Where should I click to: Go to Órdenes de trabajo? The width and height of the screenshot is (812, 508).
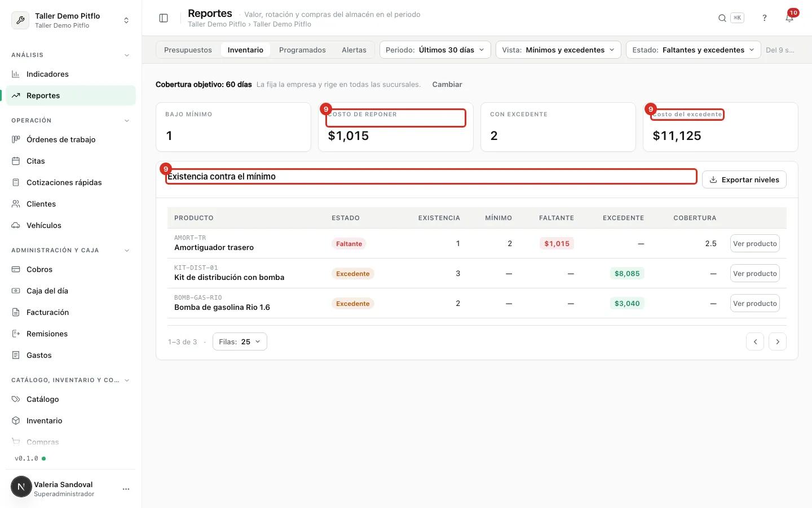point(70,139)
